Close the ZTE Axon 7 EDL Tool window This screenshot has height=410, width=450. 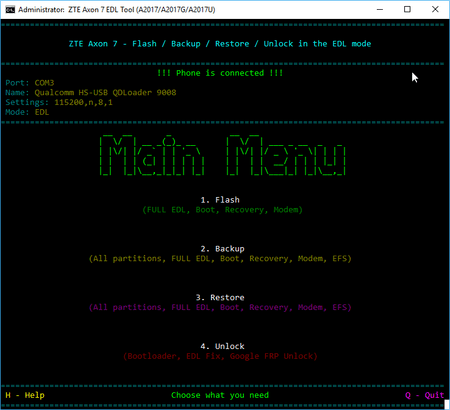435,9
